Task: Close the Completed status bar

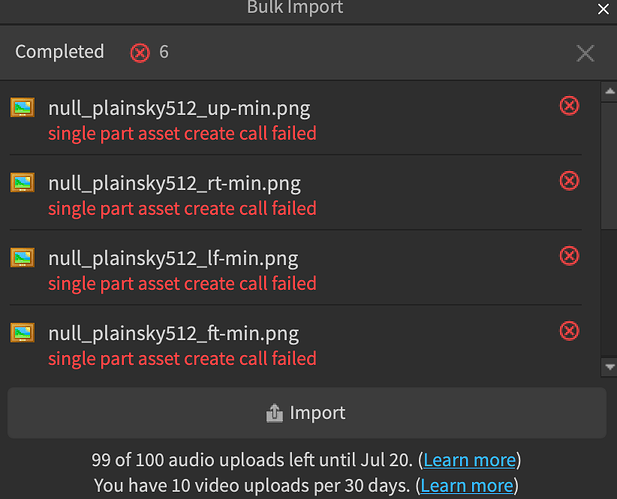Action: point(586,53)
